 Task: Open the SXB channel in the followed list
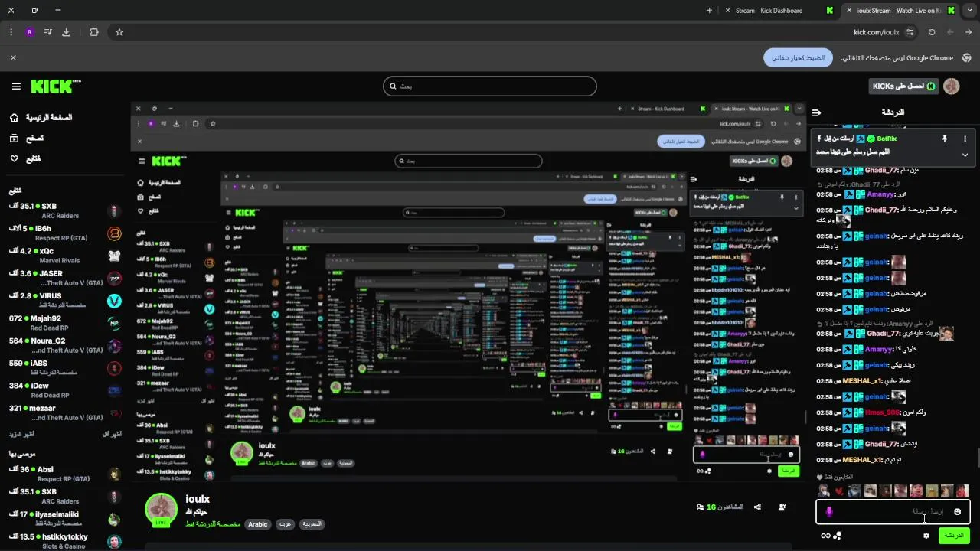pos(65,211)
